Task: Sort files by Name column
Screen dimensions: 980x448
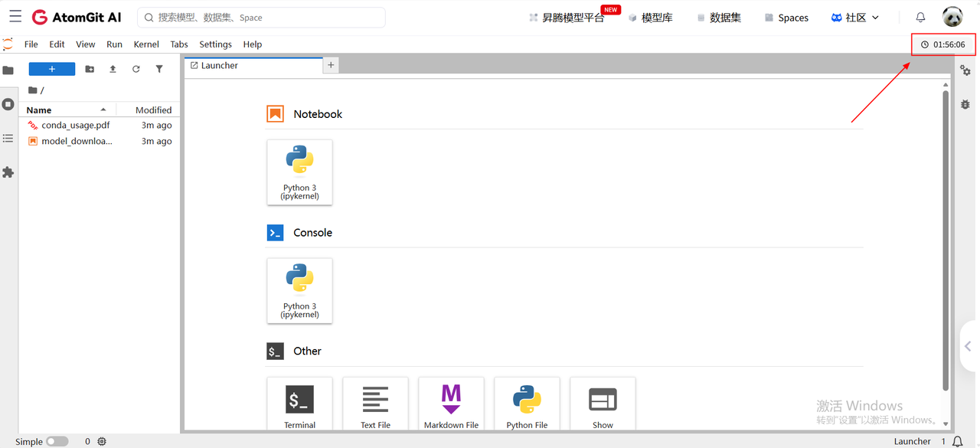Action: pyautogui.click(x=67, y=110)
